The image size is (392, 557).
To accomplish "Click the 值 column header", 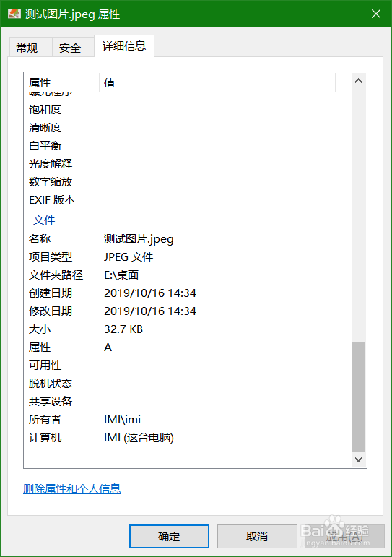I will (x=217, y=83).
